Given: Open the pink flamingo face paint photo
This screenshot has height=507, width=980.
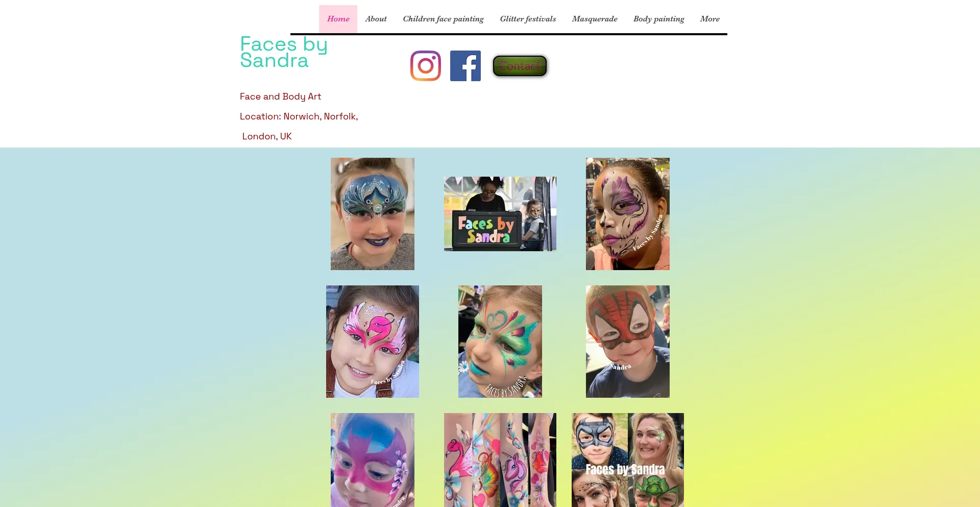Looking at the screenshot, I should [373, 342].
